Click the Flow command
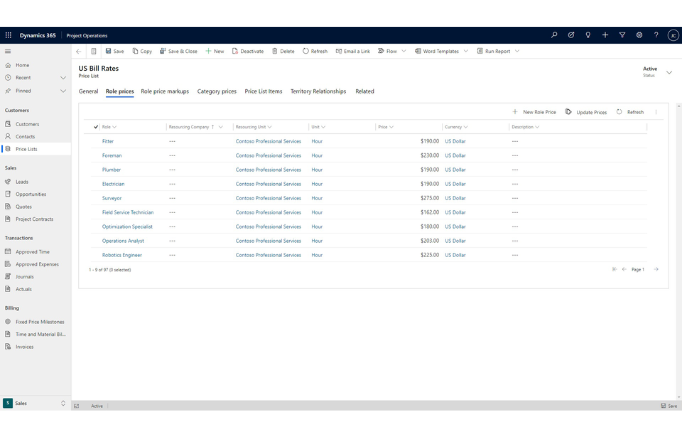The image size is (682, 437). pyautogui.click(x=388, y=51)
